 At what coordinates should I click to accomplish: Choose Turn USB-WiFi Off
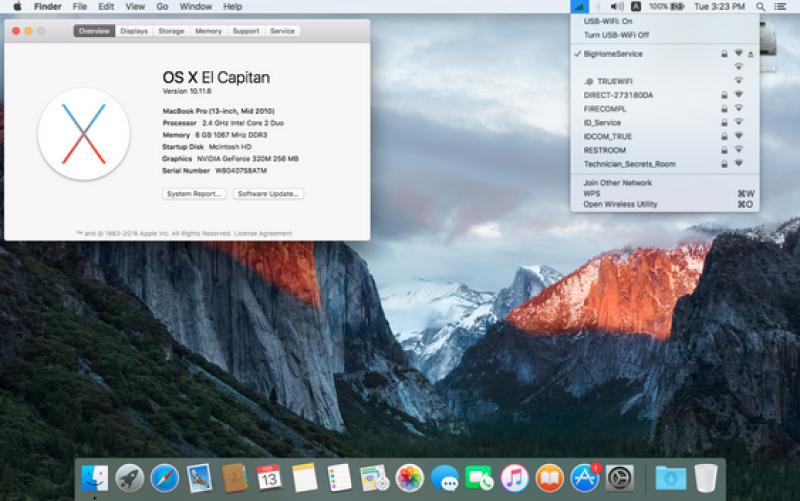pos(665,35)
